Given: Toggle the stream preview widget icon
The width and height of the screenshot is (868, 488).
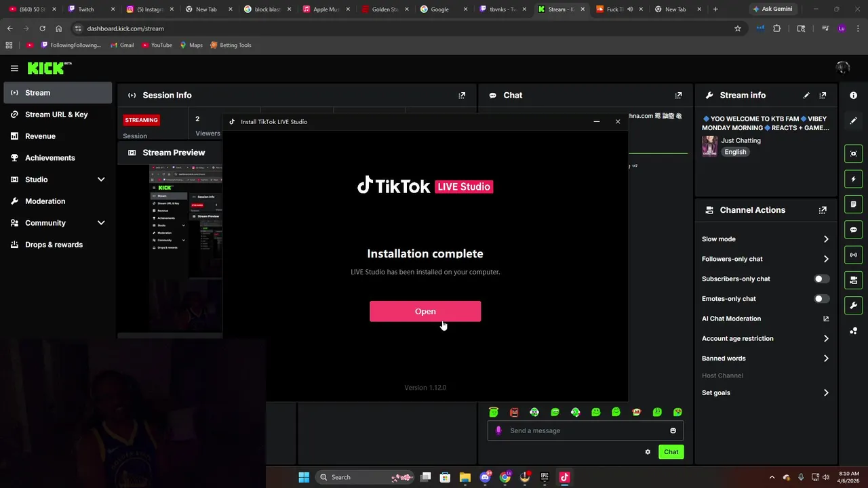Looking at the screenshot, I should click(x=853, y=154).
